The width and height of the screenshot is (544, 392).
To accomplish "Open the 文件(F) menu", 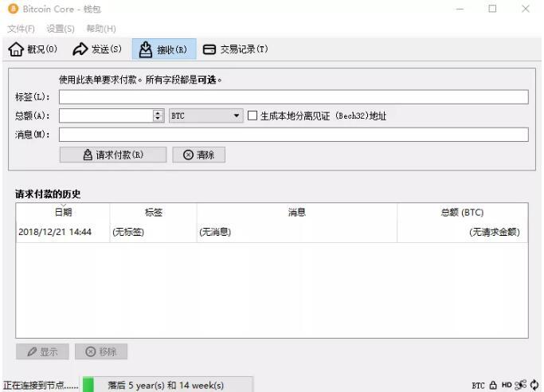I will 22,29.
